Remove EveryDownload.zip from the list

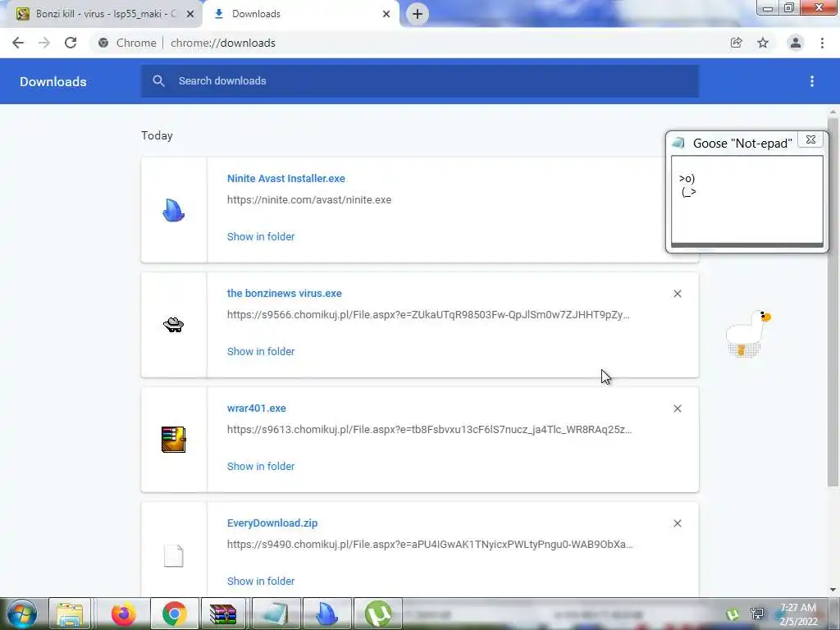coord(678,523)
